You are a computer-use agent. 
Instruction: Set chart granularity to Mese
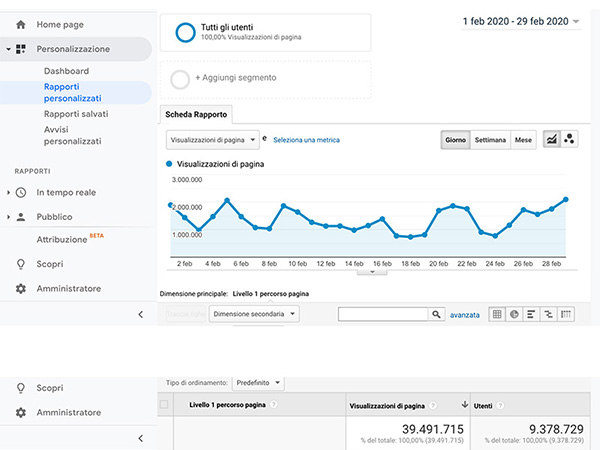tap(523, 140)
